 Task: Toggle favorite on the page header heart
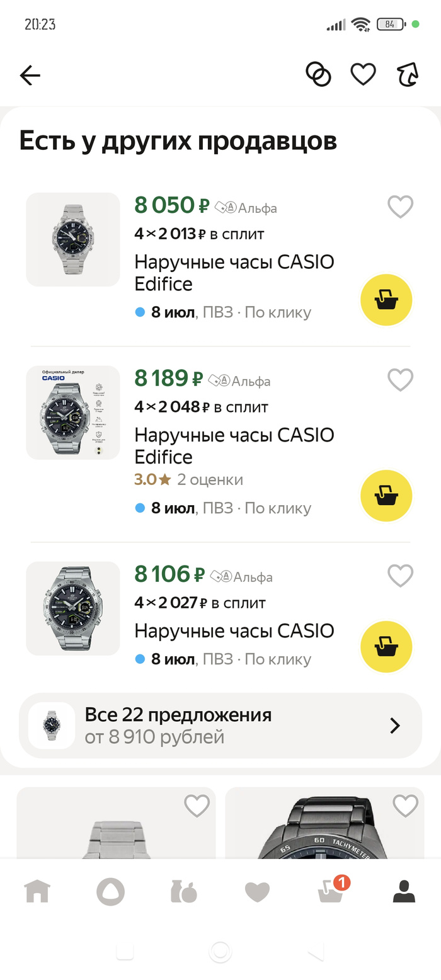363,74
